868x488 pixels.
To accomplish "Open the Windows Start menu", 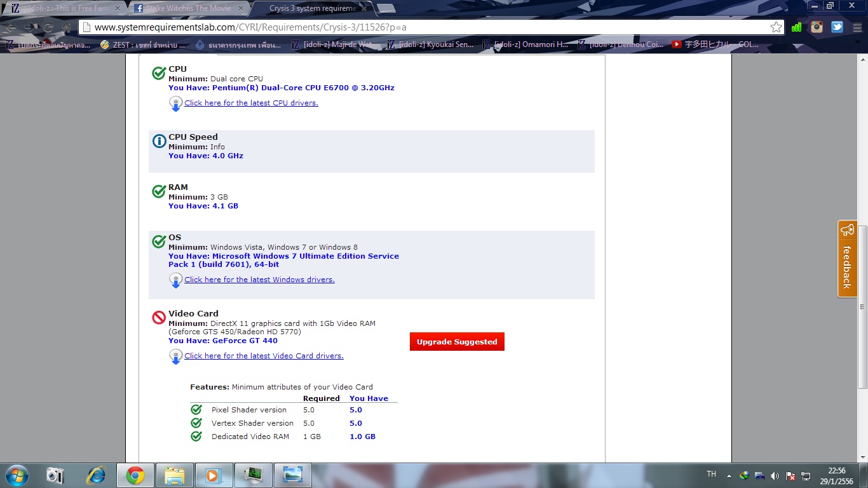I will (16, 475).
